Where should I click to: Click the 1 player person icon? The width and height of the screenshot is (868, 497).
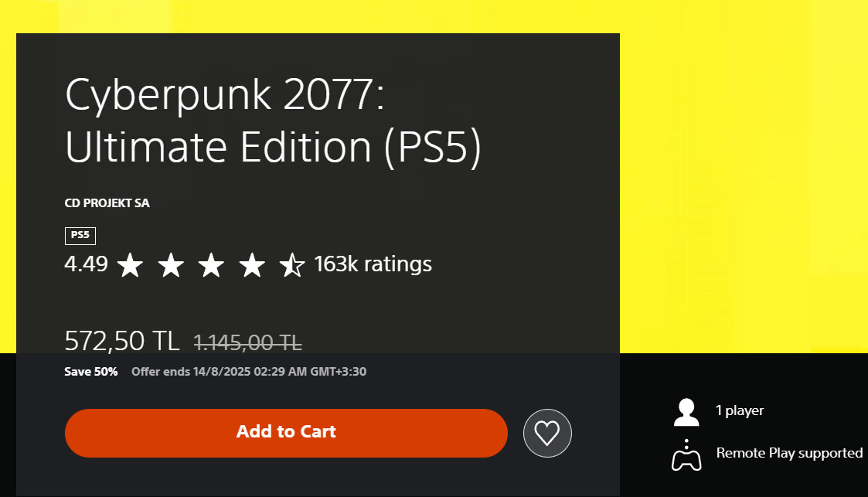click(686, 412)
